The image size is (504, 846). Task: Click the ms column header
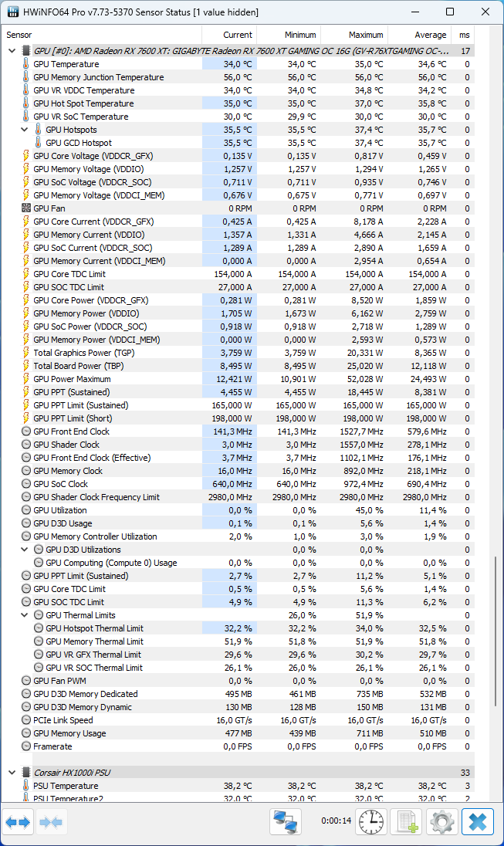pyautogui.click(x=462, y=35)
